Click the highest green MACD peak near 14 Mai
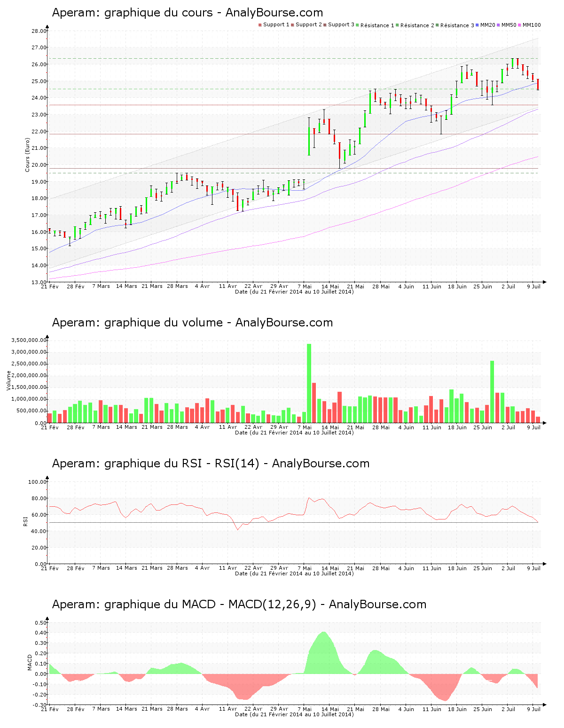Image resolution: width=564 pixels, height=728 pixels. coord(324,653)
